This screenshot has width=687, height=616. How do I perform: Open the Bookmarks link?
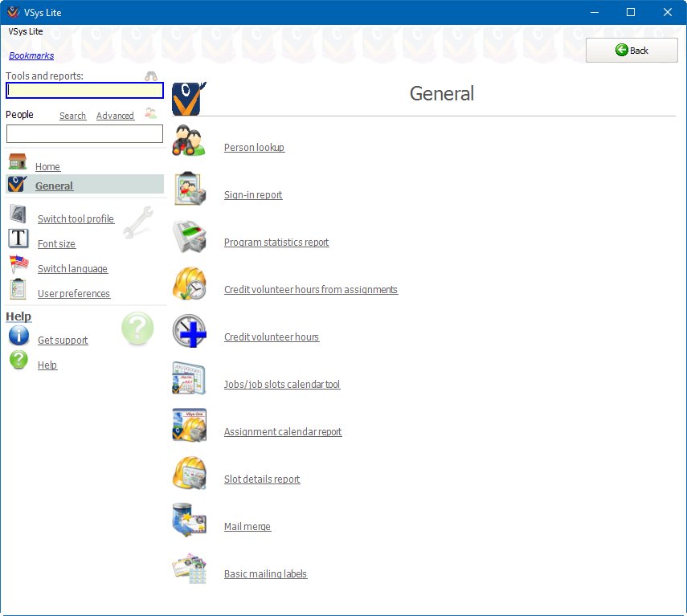31,55
